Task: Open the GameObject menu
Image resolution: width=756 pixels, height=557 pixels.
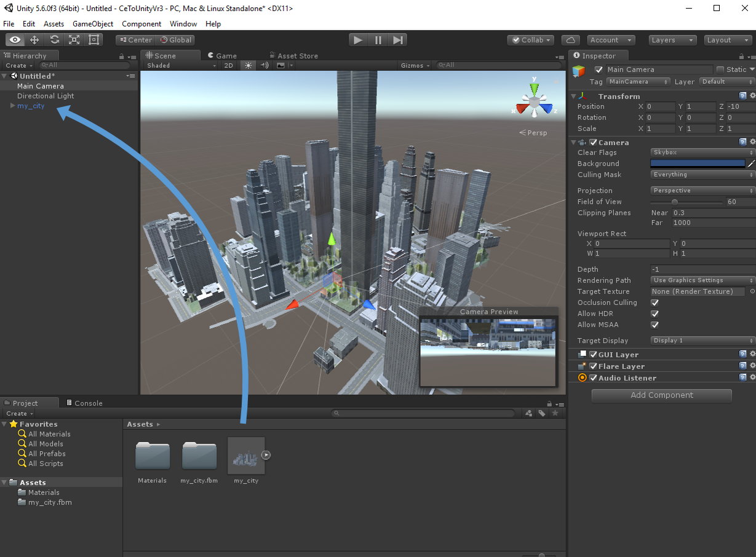Action: coord(93,24)
